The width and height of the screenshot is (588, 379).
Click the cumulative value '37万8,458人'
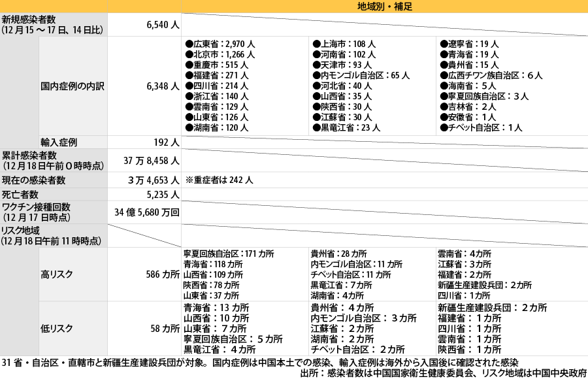pos(152,161)
